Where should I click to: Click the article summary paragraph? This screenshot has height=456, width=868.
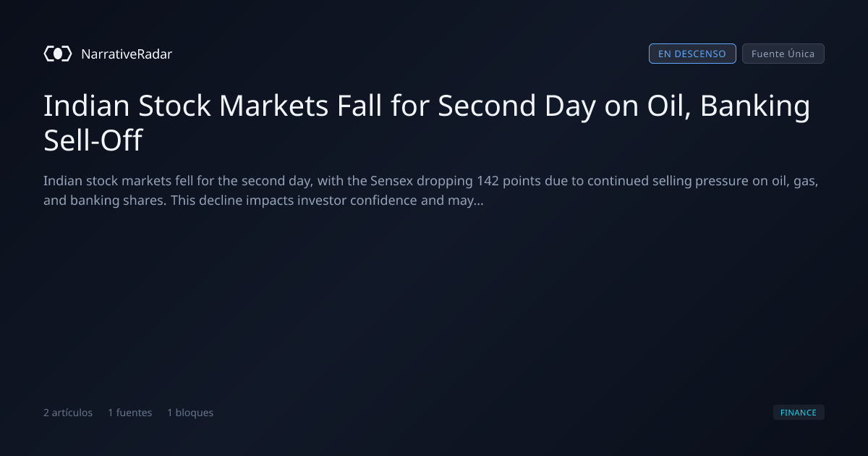(431, 190)
